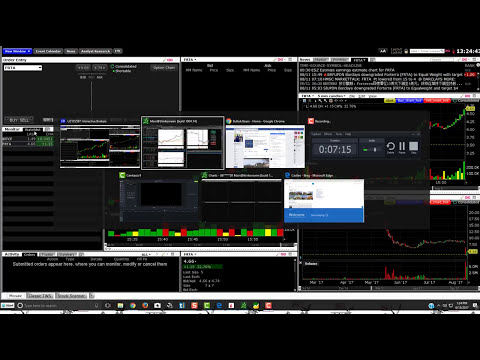The width and height of the screenshot is (480, 360).
Task: Stop the Camtasia recording
Action: [x=414, y=147]
